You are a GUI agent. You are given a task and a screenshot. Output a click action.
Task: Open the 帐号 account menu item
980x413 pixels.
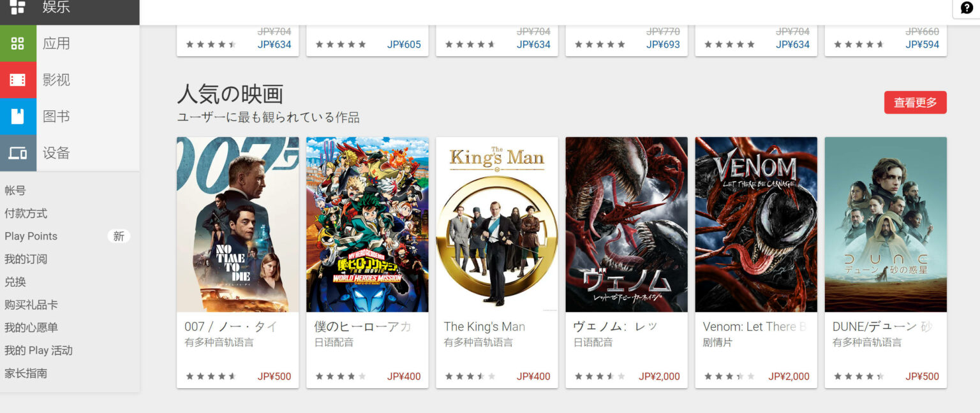pyautogui.click(x=15, y=191)
